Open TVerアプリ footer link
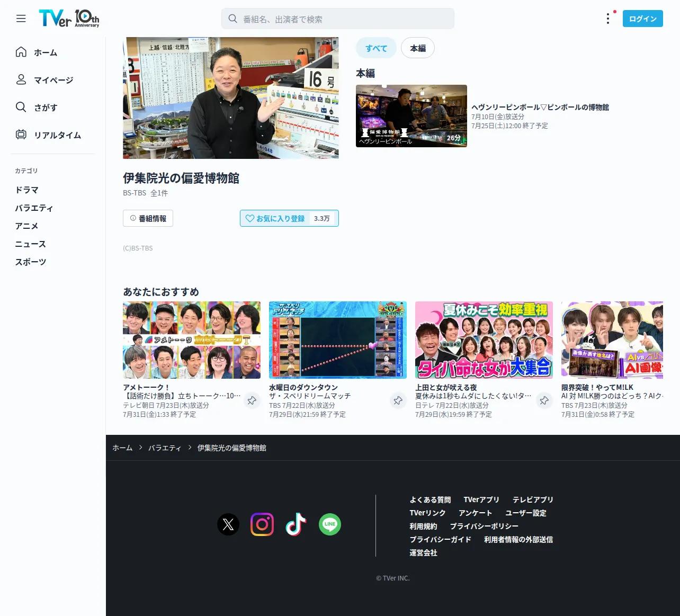 pos(481,499)
